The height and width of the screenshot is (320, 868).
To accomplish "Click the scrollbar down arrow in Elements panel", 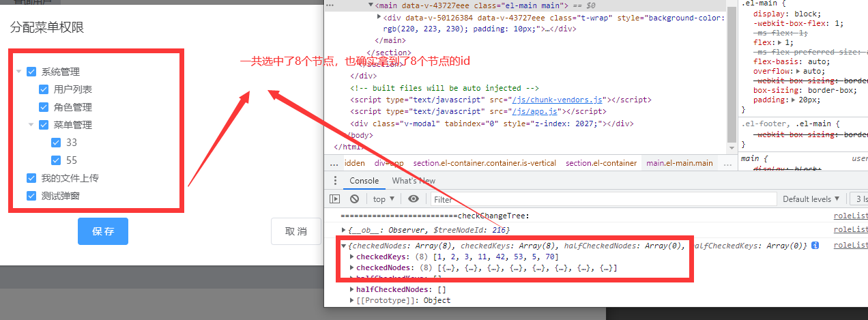I will pyautogui.click(x=730, y=147).
